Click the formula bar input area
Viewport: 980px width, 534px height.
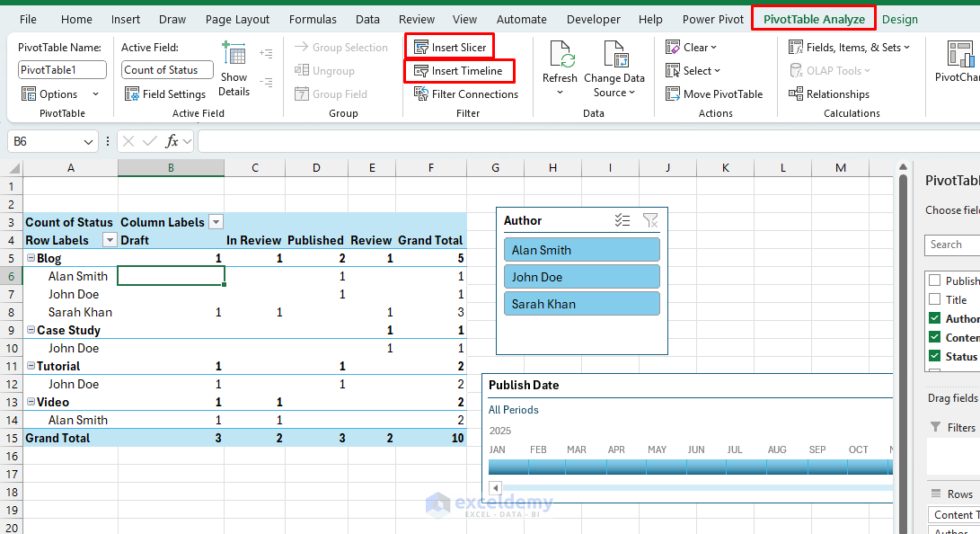click(588, 141)
